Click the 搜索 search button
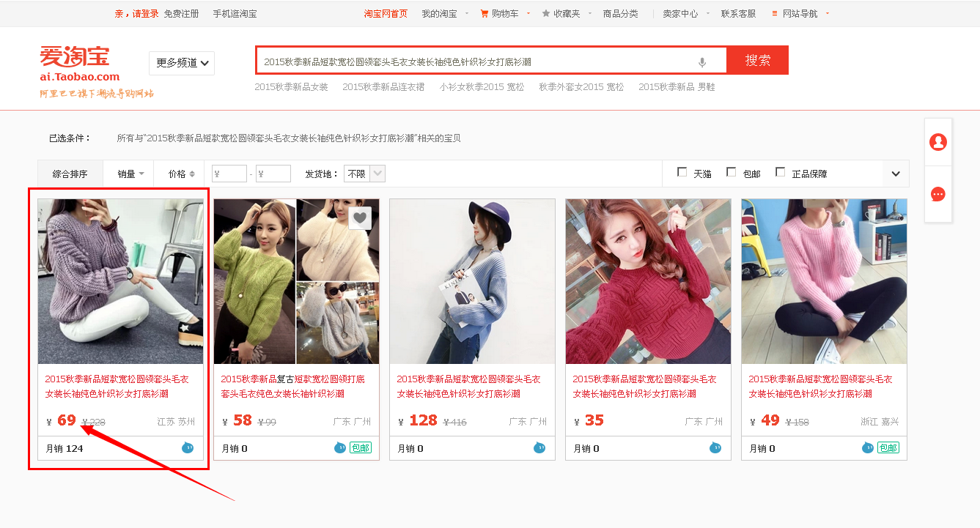The height and width of the screenshot is (528, 980). pyautogui.click(x=757, y=60)
